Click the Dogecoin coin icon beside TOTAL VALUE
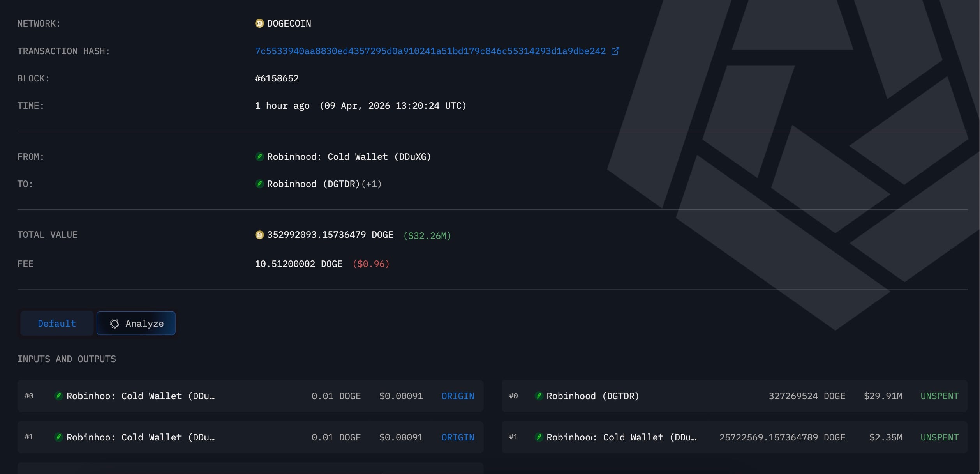The height and width of the screenshot is (474, 980). pos(259,235)
